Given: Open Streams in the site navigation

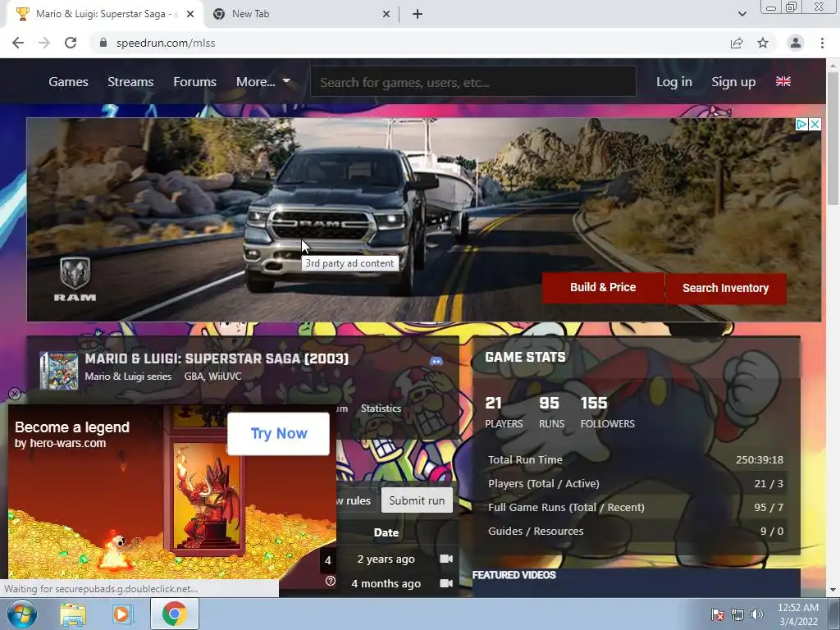Looking at the screenshot, I should [130, 82].
